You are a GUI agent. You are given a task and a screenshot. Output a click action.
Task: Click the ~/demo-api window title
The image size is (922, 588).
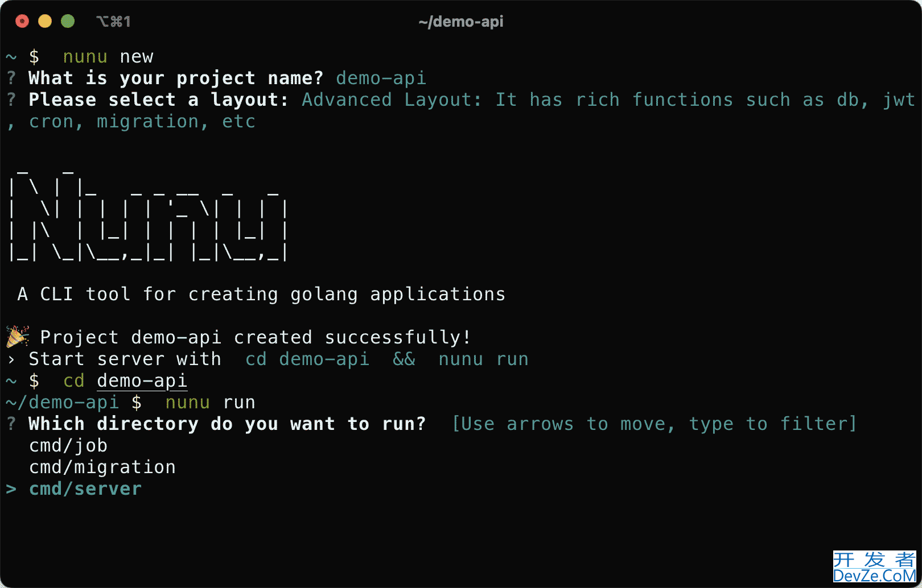coord(461,22)
